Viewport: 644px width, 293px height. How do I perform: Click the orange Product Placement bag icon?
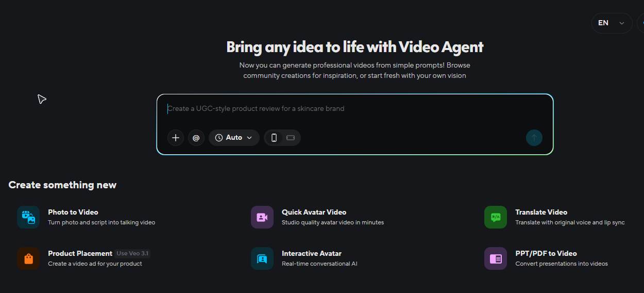tap(28, 258)
